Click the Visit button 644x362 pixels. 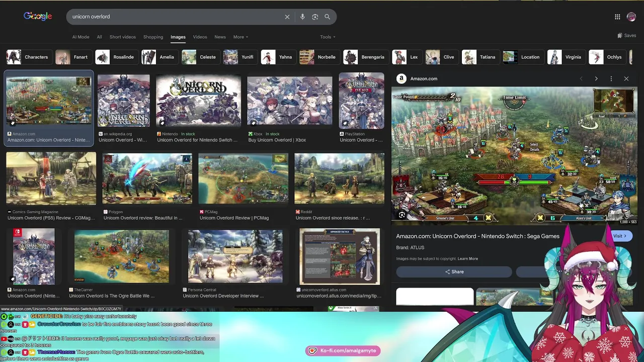coord(620,236)
